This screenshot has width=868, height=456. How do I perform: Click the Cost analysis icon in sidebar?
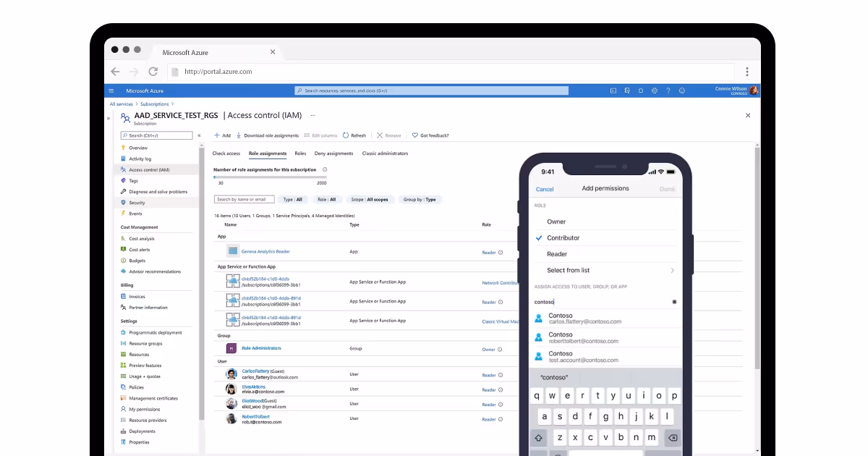(x=124, y=239)
